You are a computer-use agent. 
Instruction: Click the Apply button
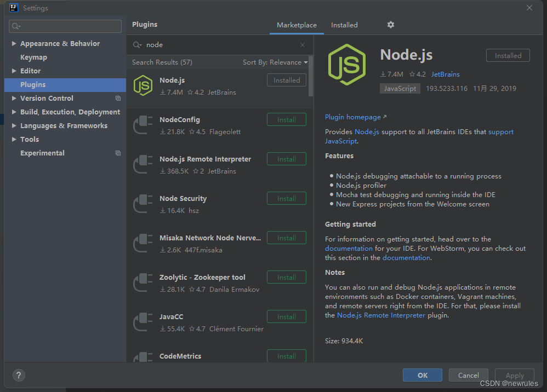coord(515,375)
